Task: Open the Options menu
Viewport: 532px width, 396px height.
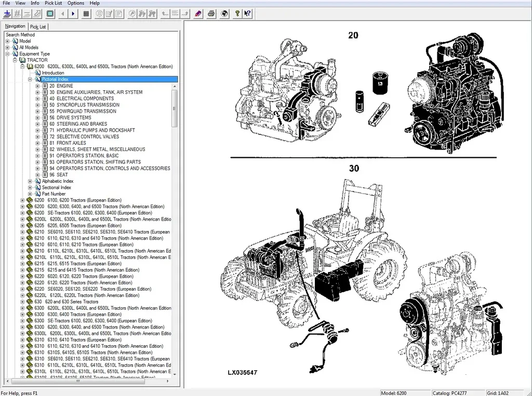Action: point(75,3)
